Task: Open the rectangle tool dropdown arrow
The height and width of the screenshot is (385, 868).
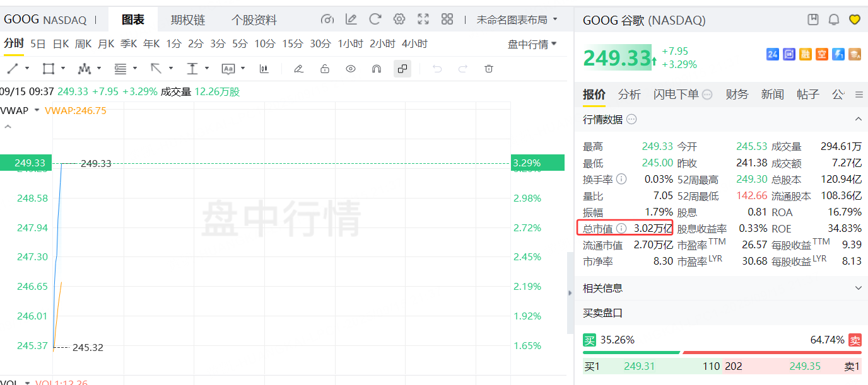Action: coord(63,68)
